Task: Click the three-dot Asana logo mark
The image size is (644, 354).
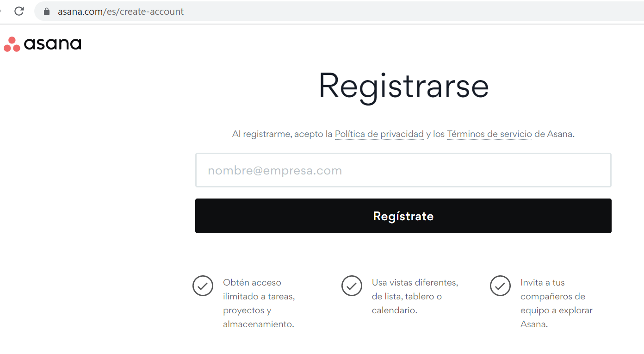Action: click(x=12, y=44)
